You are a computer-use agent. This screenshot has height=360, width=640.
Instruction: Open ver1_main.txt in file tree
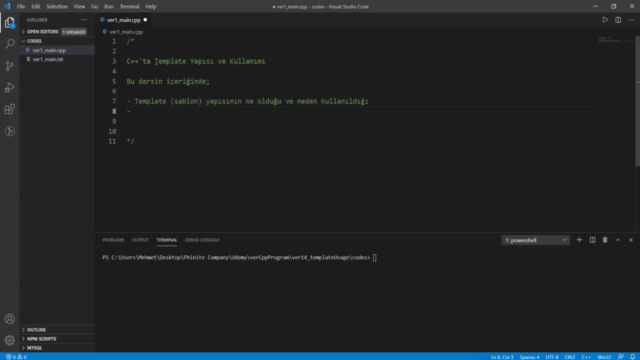(48, 59)
